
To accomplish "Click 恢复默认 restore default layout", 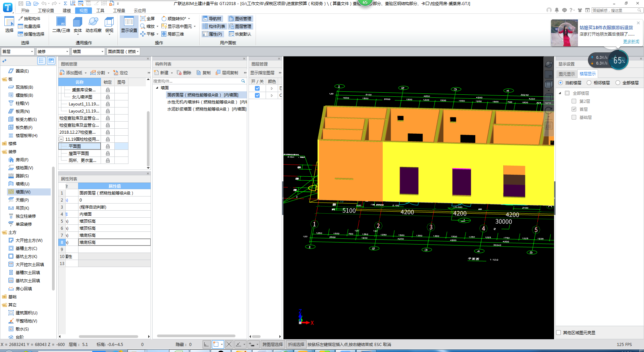I will pyautogui.click(x=240, y=34).
